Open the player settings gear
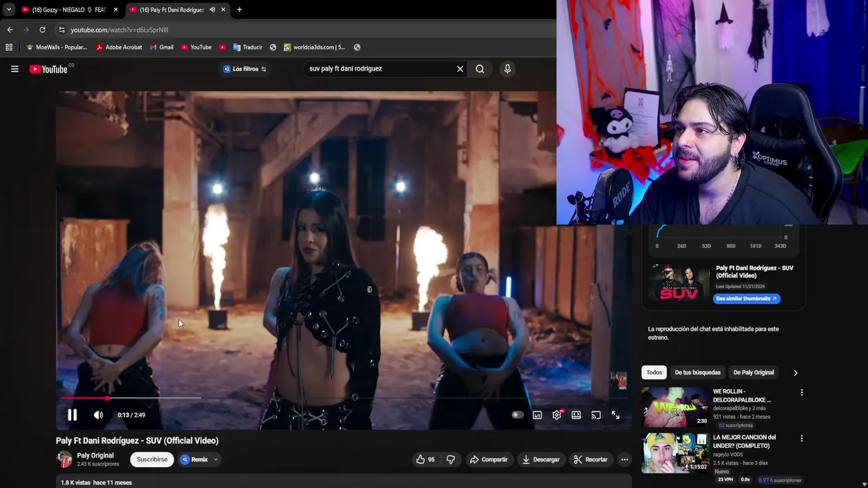 point(557,415)
